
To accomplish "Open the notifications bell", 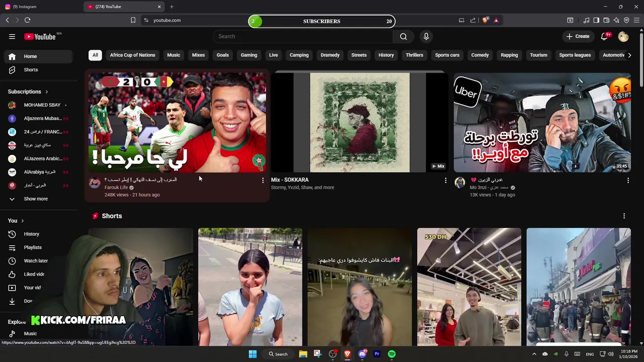I will point(604,36).
